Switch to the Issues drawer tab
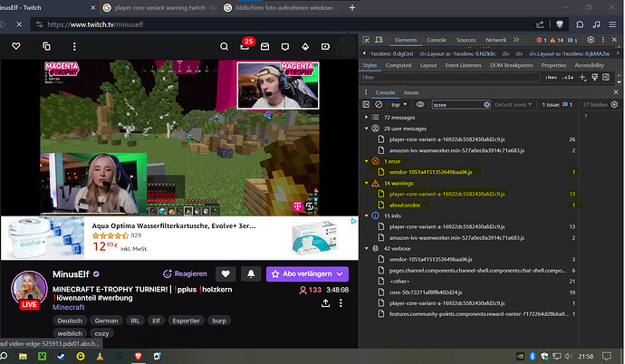The width and height of the screenshot is (625, 364). tap(411, 92)
